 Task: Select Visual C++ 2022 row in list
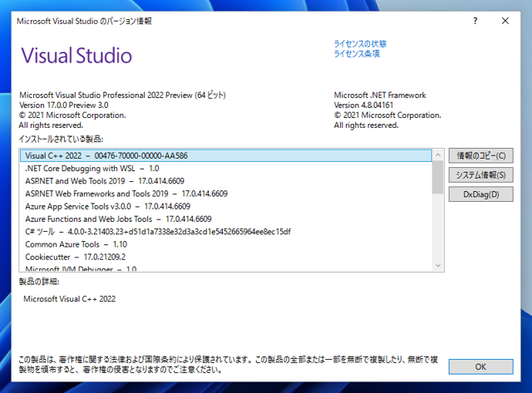[226, 155]
